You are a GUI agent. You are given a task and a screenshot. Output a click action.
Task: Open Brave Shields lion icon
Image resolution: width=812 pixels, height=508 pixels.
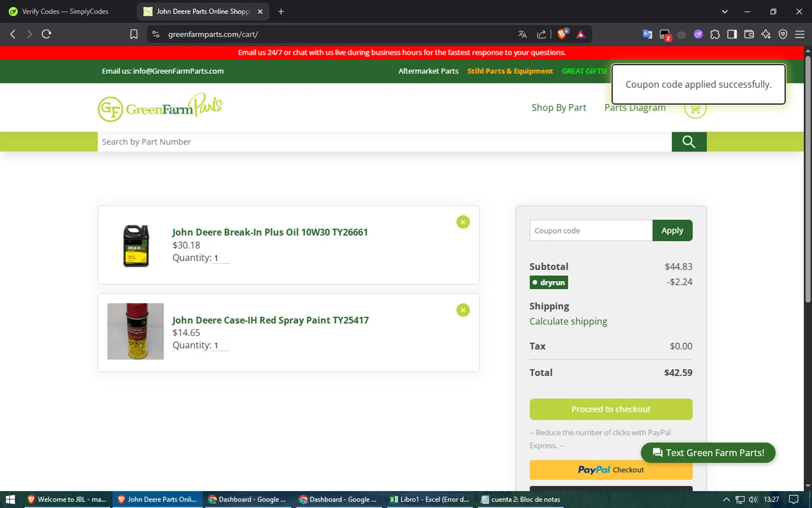tap(562, 34)
